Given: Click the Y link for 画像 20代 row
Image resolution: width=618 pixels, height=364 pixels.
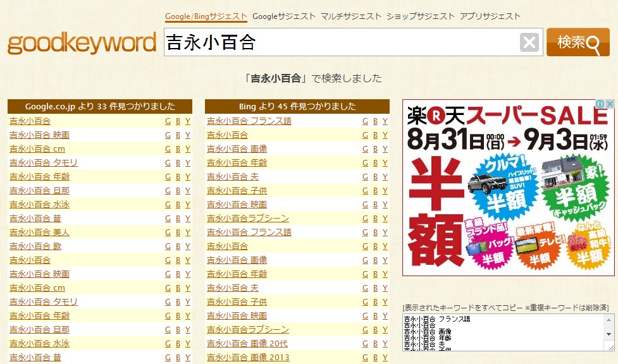Looking at the screenshot, I should point(385,344).
